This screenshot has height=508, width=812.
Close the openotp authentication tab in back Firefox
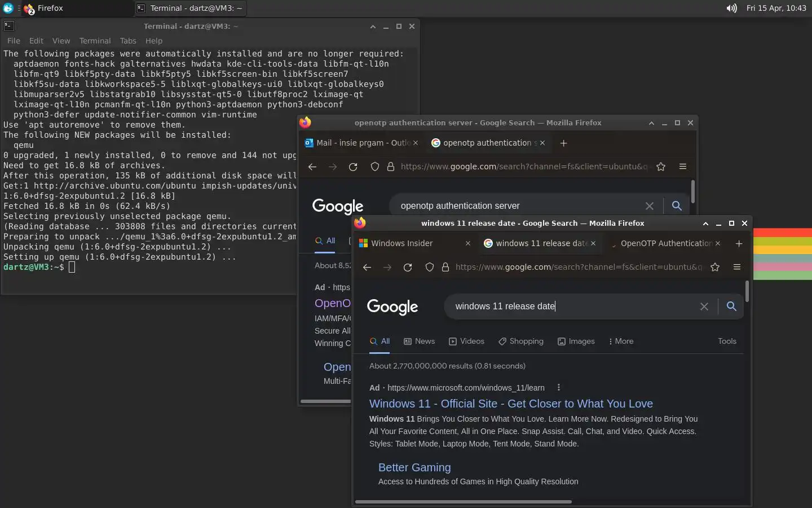click(x=542, y=143)
